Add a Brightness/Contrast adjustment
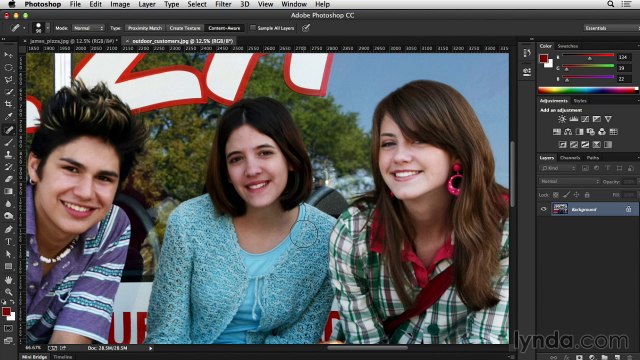This screenshot has height=360, width=640. click(x=562, y=119)
